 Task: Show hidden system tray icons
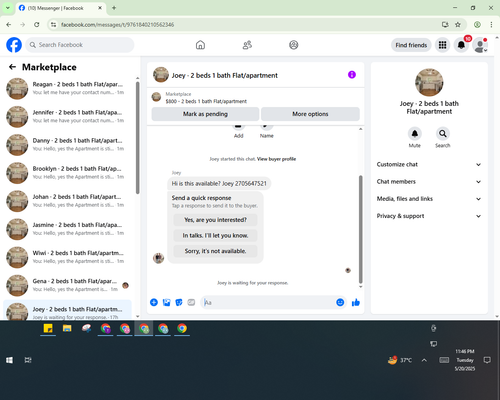[424, 360]
